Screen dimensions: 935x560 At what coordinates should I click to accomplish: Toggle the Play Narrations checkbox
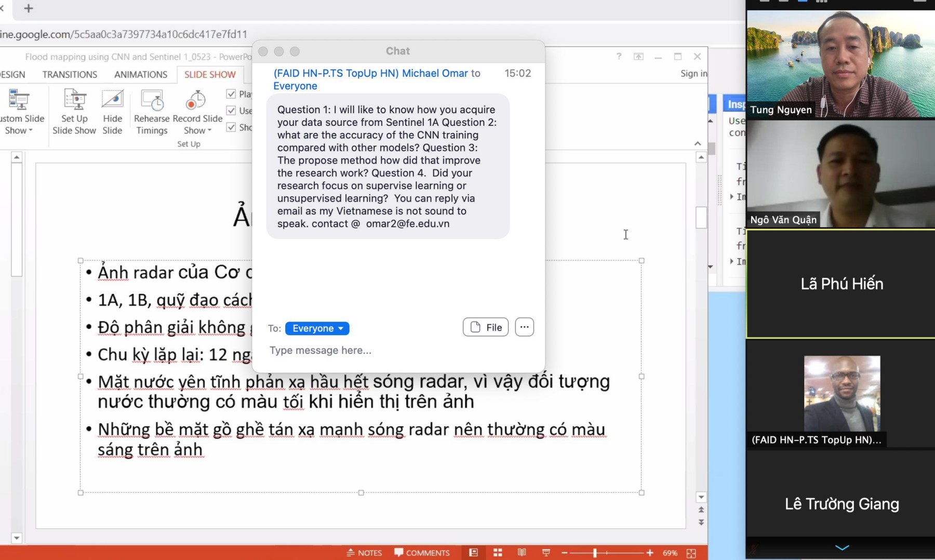click(231, 94)
